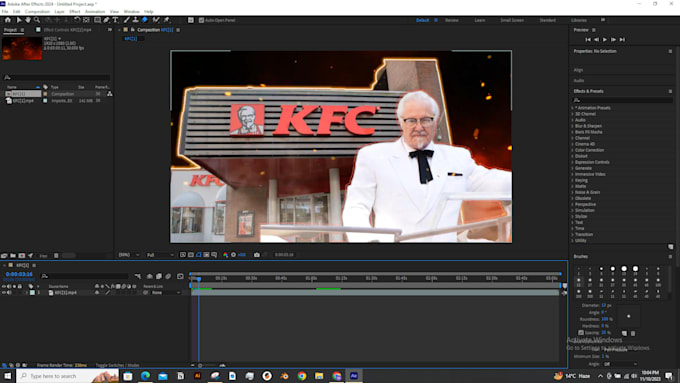Screen dimensions: 680x383
Task: Click the Graph Editor icon in timeline
Action: [x=180, y=276]
